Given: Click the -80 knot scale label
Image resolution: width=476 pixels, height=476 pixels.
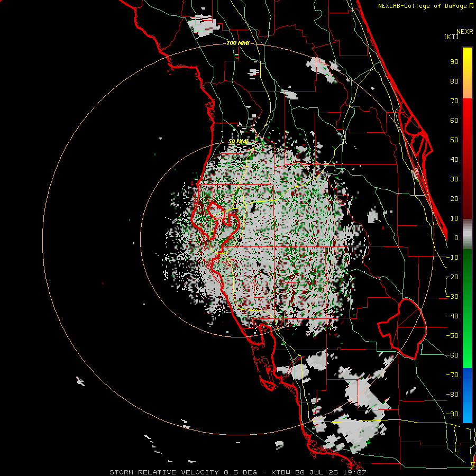Looking at the screenshot, I should point(452,395).
